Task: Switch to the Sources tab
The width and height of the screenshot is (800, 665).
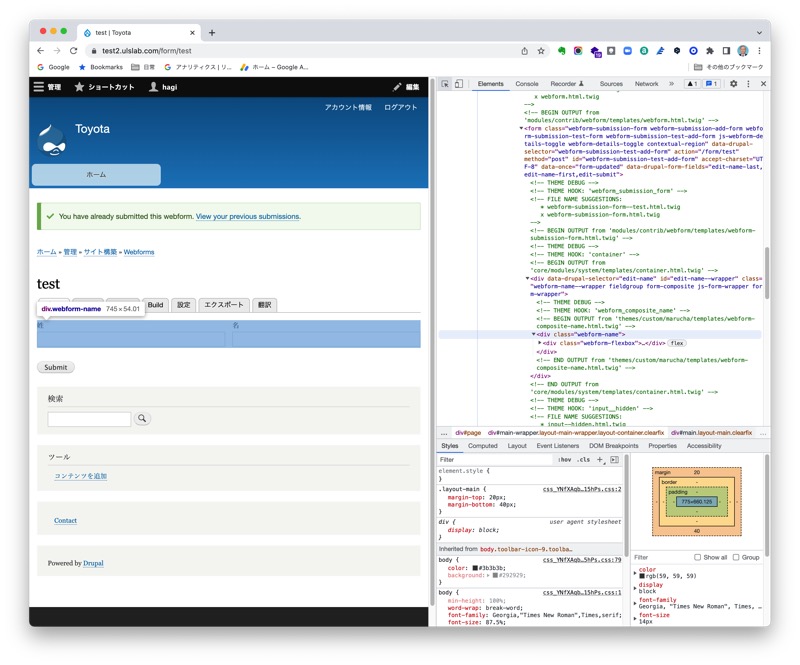Action: tap(611, 84)
